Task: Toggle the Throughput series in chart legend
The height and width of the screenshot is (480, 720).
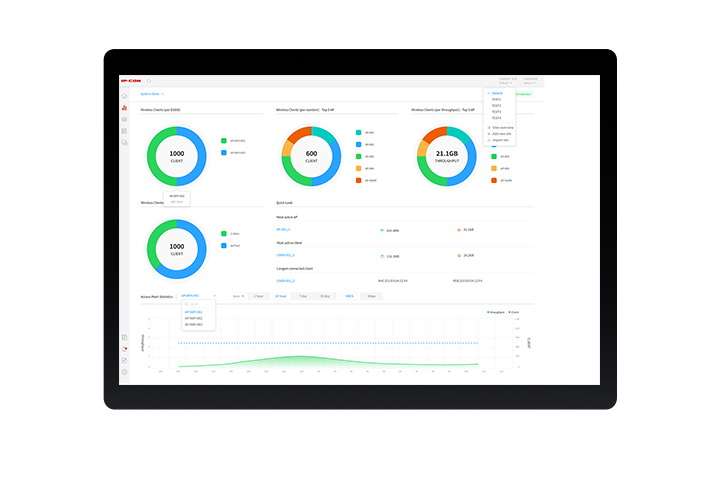Action: tap(495, 312)
